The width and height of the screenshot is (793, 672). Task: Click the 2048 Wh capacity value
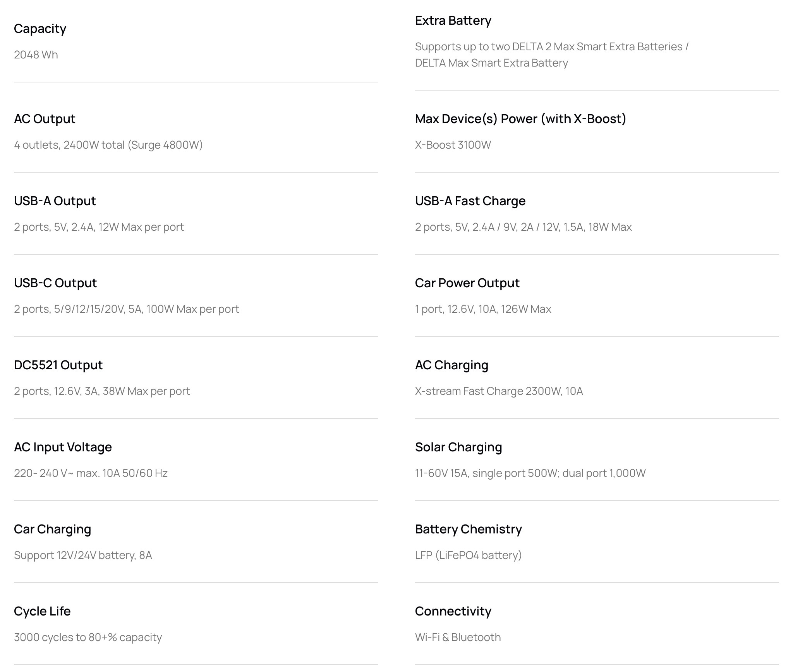(x=36, y=55)
